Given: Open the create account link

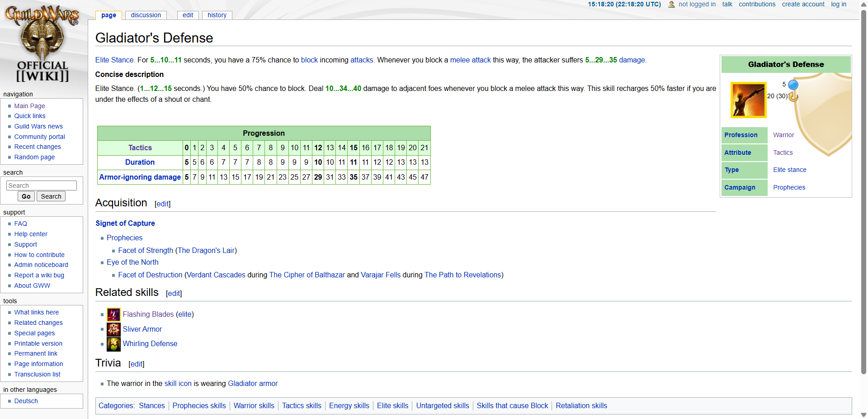Looking at the screenshot, I should click(x=803, y=4).
